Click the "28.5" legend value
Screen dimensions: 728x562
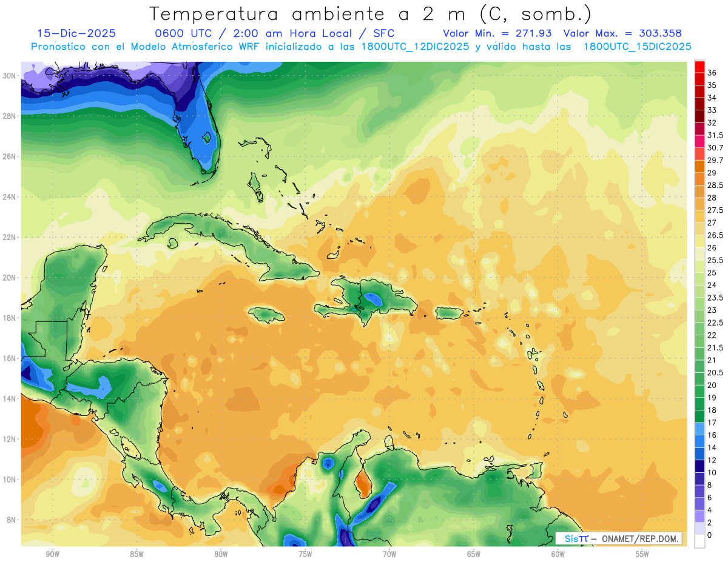click(x=715, y=185)
